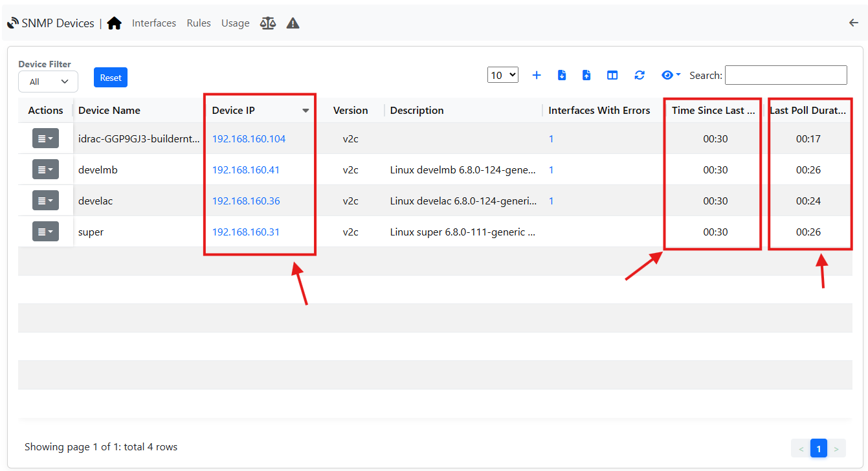Click the Linux develmb description cell
This screenshot has height=471, width=868.
point(463,170)
